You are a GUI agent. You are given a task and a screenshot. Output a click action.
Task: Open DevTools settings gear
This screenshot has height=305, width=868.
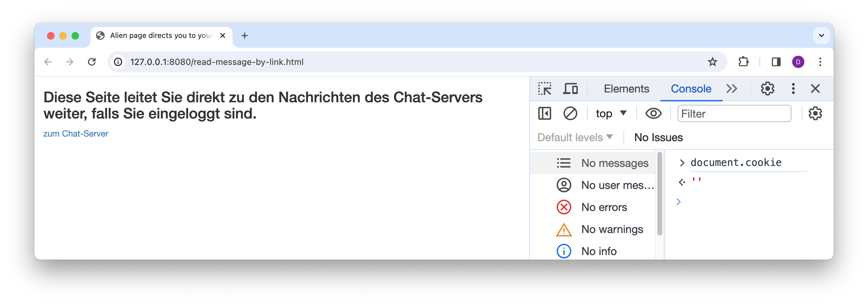(767, 89)
